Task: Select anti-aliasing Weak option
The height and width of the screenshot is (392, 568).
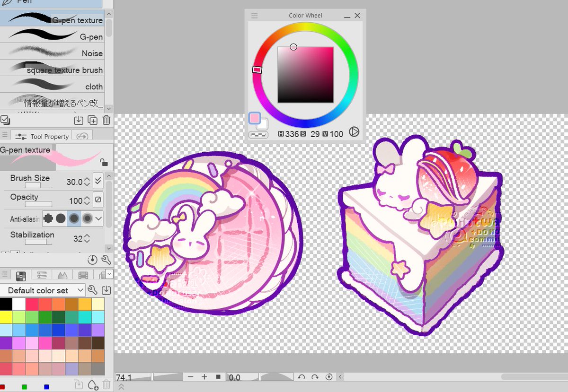Action: coord(61,218)
